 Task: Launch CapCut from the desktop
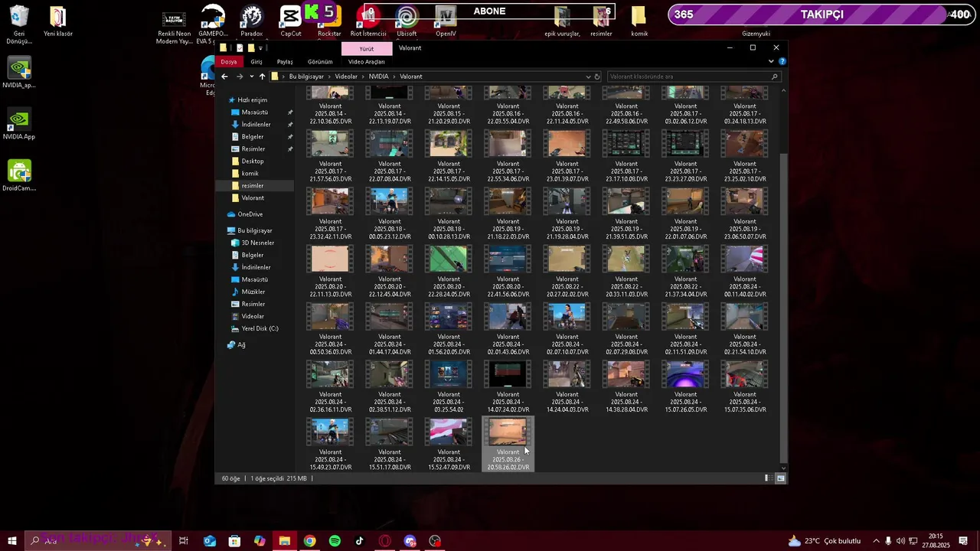291,21
